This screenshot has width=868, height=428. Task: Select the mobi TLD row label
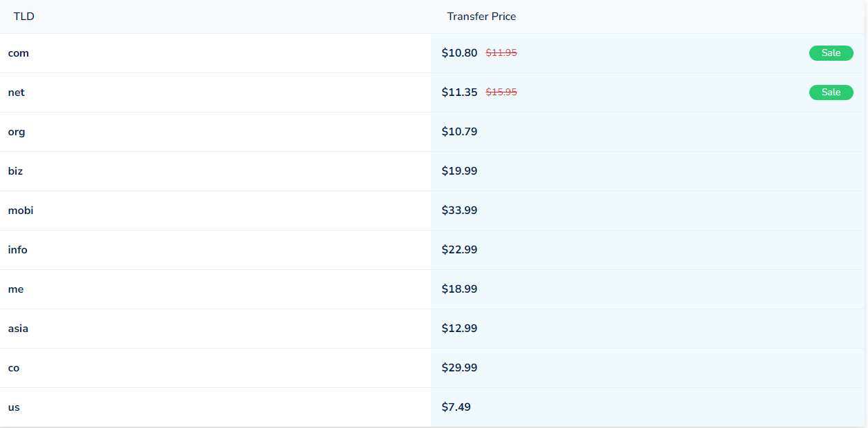(21, 211)
